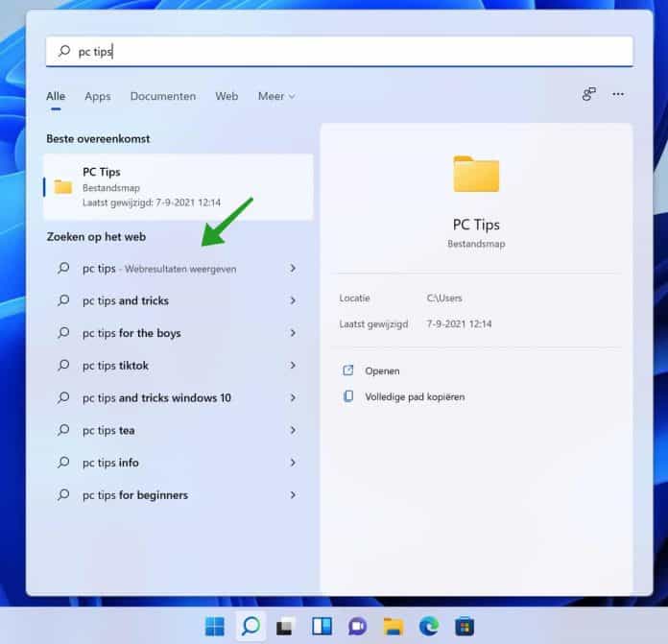This screenshot has width=668, height=644.
Task: Switch to the Documenten tab
Action: tap(163, 96)
